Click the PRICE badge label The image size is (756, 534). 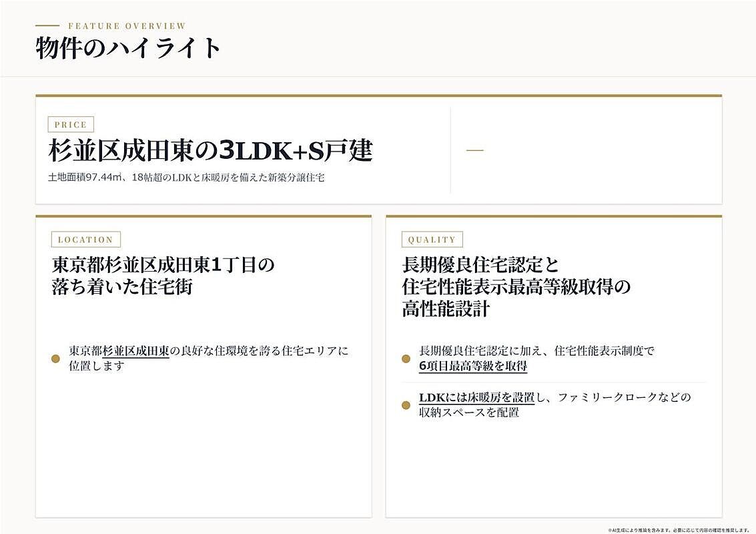click(x=71, y=124)
